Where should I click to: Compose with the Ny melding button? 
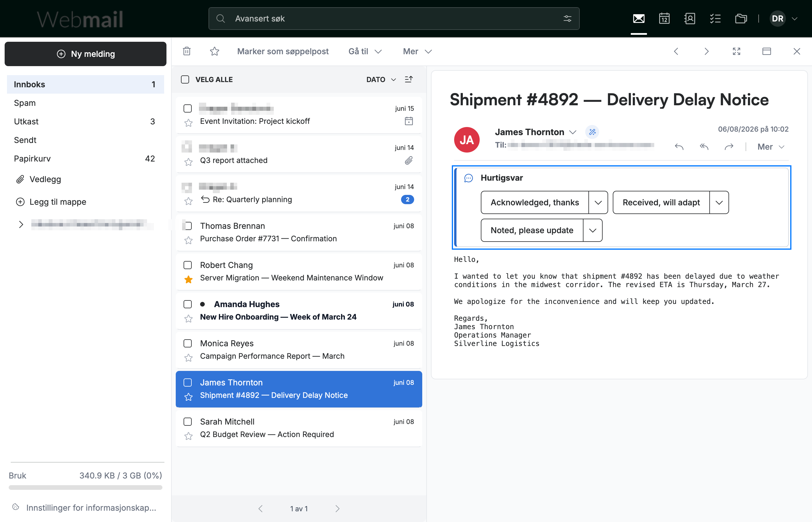85,54
